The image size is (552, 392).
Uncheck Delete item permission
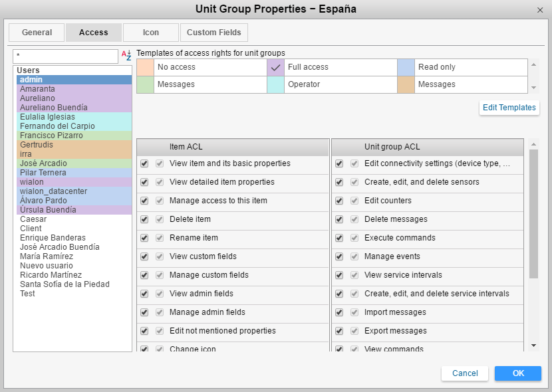(x=144, y=219)
